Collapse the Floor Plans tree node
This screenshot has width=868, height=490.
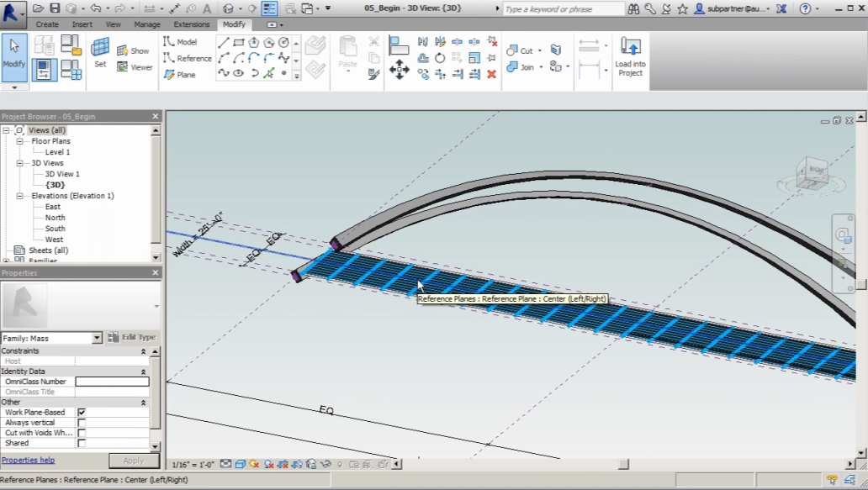point(19,141)
